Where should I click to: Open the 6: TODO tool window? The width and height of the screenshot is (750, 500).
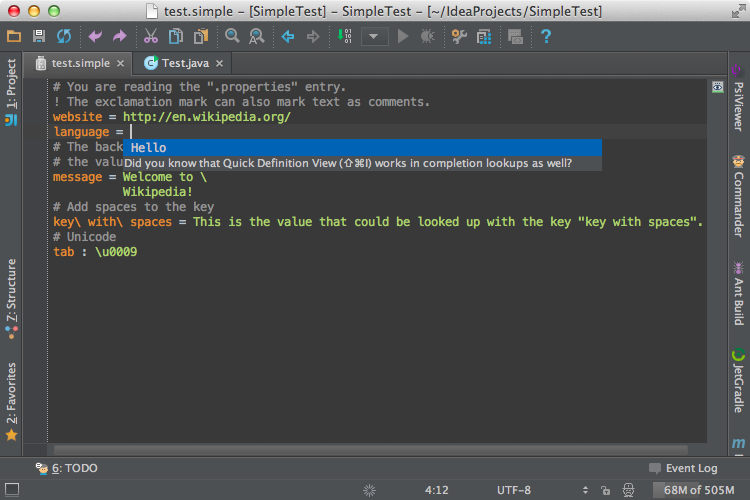click(66, 468)
